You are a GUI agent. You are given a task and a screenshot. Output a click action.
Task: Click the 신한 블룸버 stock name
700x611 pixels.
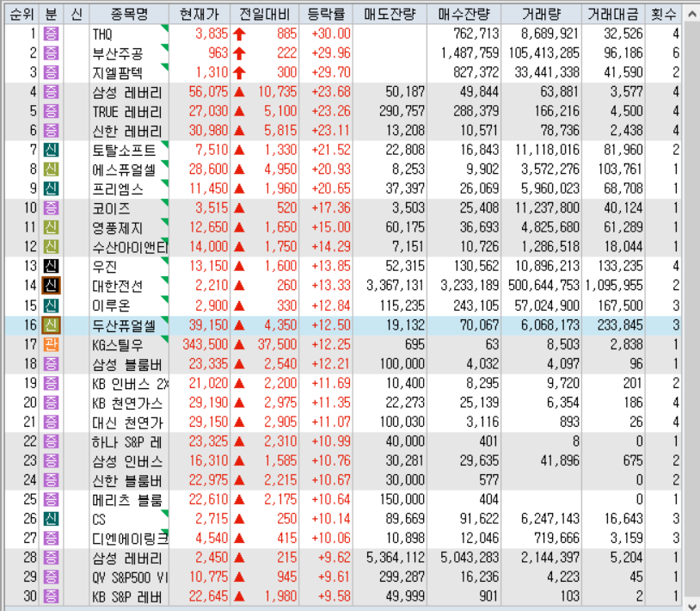[x=127, y=481]
